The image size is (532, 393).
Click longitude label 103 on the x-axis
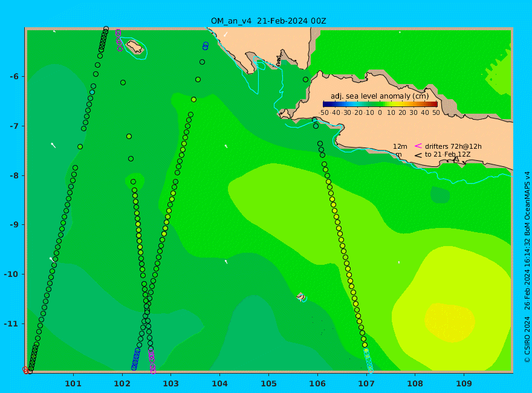click(x=170, y=384)
